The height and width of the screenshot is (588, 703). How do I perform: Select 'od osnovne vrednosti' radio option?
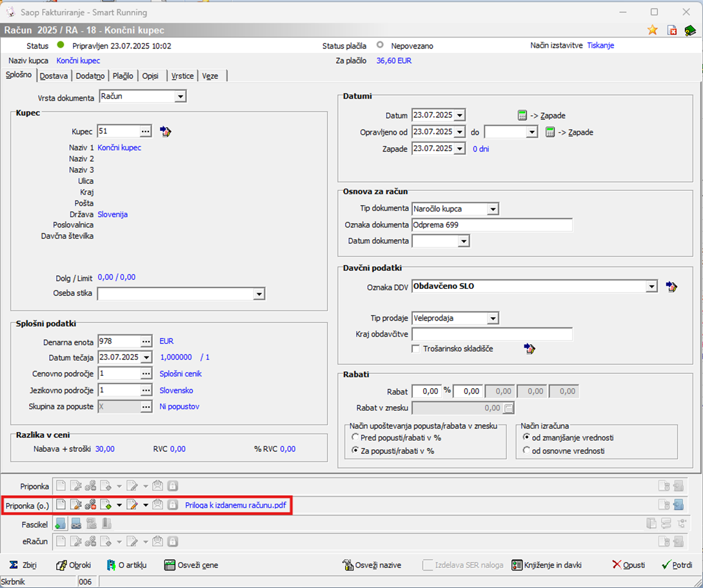[x=526, y=451]
